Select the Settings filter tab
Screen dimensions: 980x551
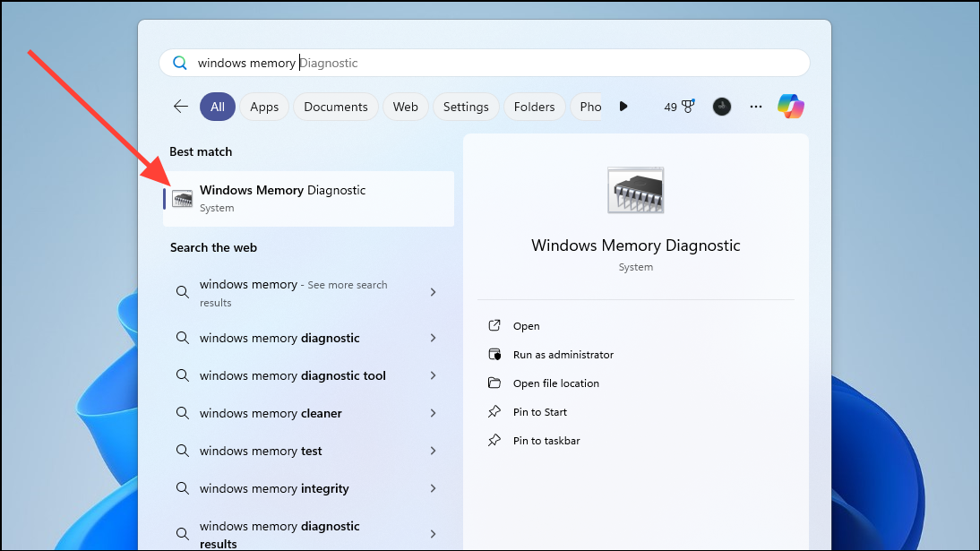[x=466, y=107]
